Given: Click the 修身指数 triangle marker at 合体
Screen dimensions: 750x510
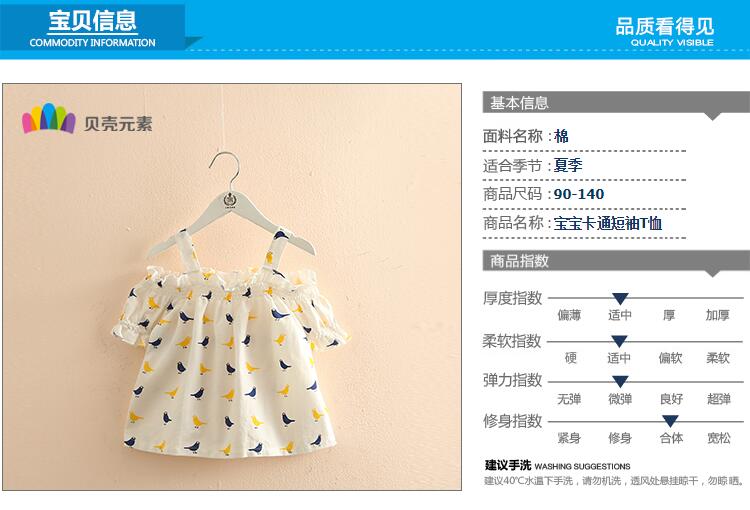Looking at the screenshot, I should click(670, 421).
